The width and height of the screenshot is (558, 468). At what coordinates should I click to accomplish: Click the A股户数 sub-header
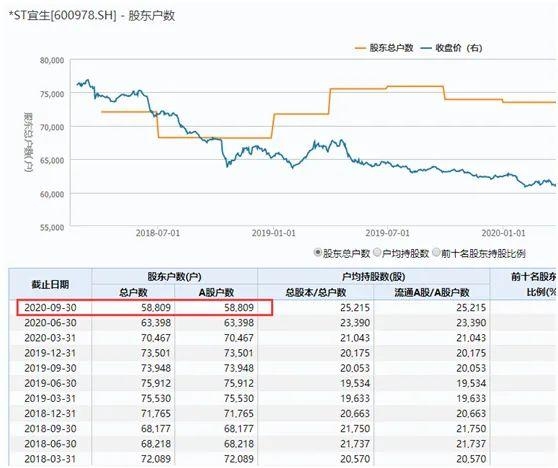click(x=216, y=292)
